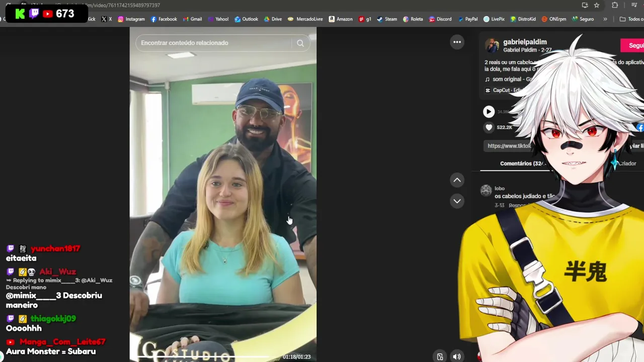Mute the video with speaker icon
Image resolution: width=644 pixels, height=362 pixels.
pyautogui.click(x=457, y=356)
